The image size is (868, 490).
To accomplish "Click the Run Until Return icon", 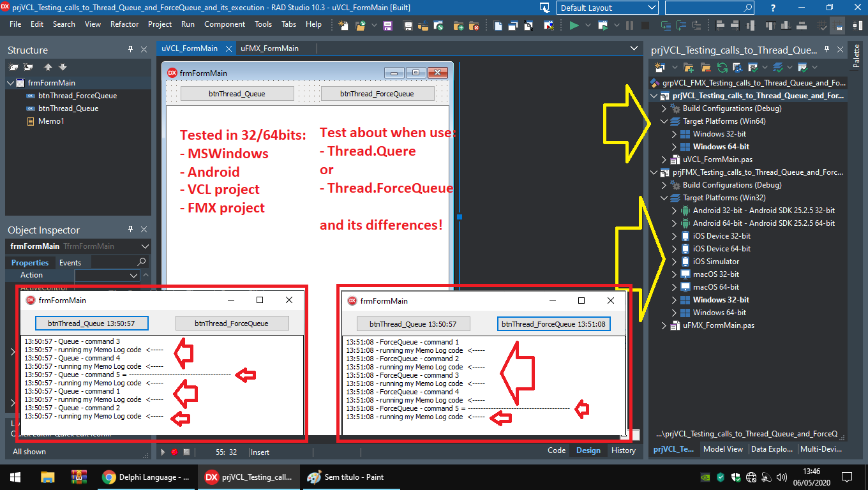I will (x=696, y=26).
